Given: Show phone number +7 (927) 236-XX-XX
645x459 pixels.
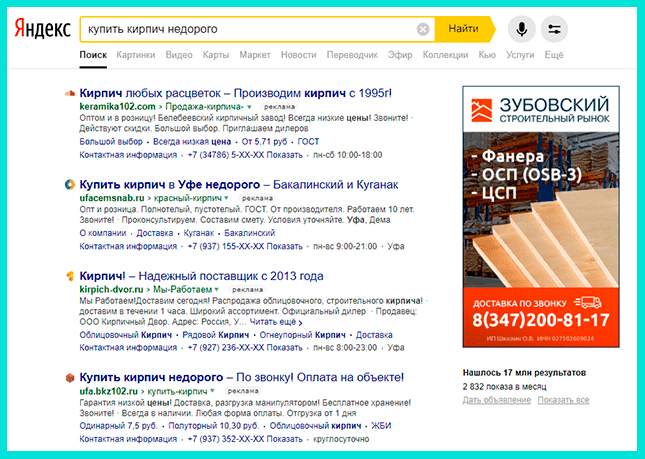Looking at the screenshot, I should coord(245,348).
